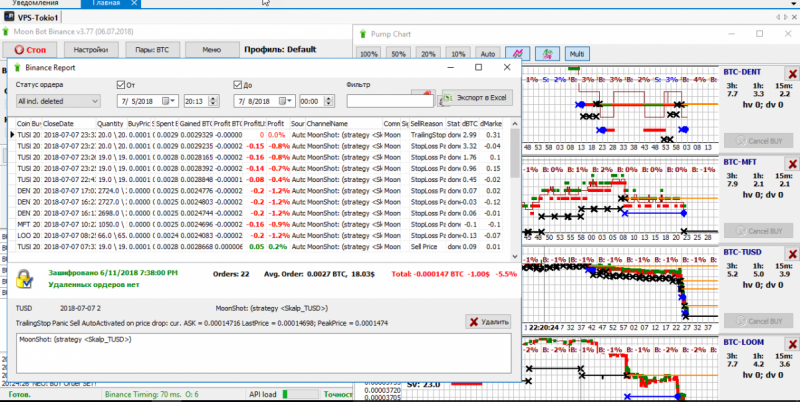Image resolution: width=800 pixels, height=402 pixels.
Task: Open the Меню menu
Action: 211,49
